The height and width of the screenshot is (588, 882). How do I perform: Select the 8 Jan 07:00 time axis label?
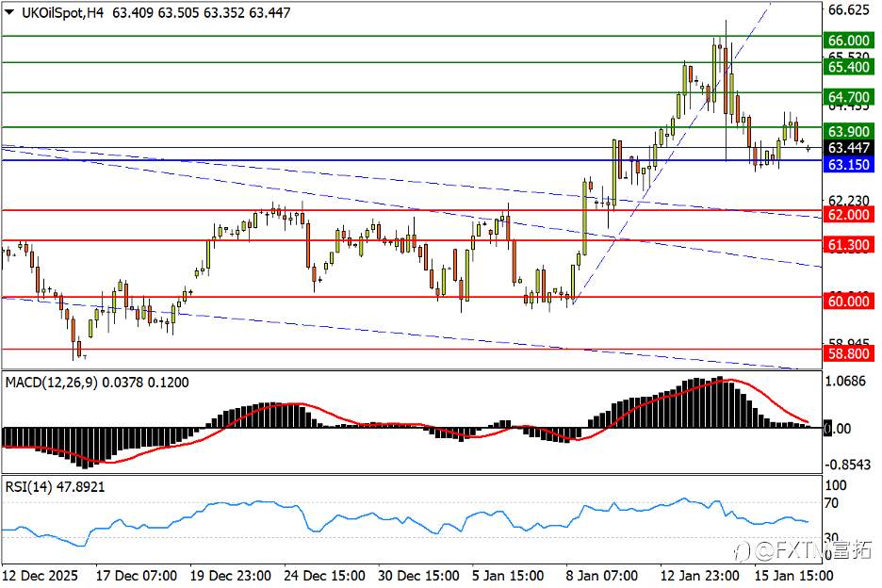(x=602, y=576)
